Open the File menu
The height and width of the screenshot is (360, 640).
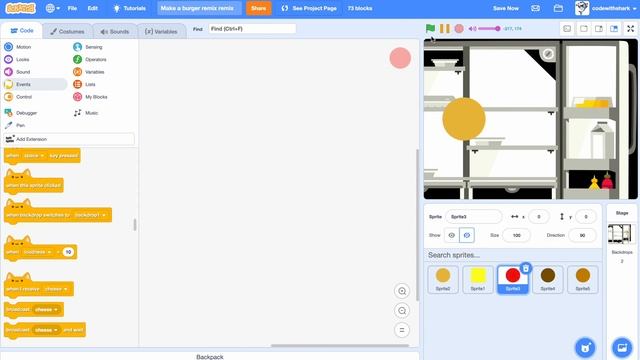click(72, 8)
